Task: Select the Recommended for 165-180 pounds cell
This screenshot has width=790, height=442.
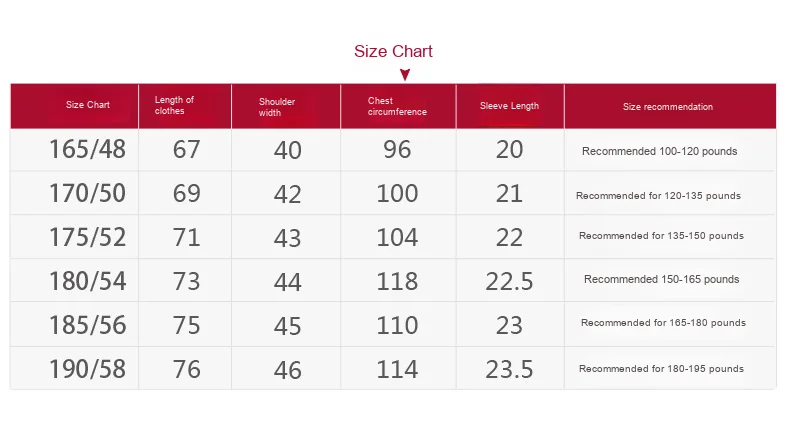Action: point(663,323)
